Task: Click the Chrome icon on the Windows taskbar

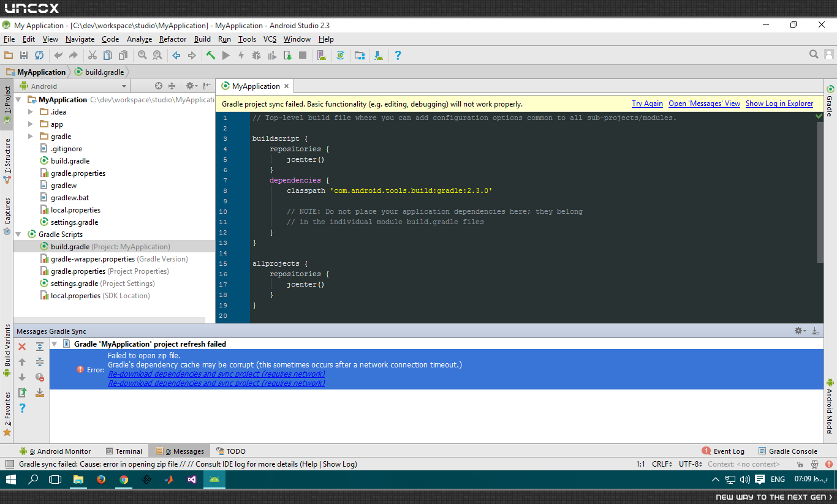Action: 124,480
